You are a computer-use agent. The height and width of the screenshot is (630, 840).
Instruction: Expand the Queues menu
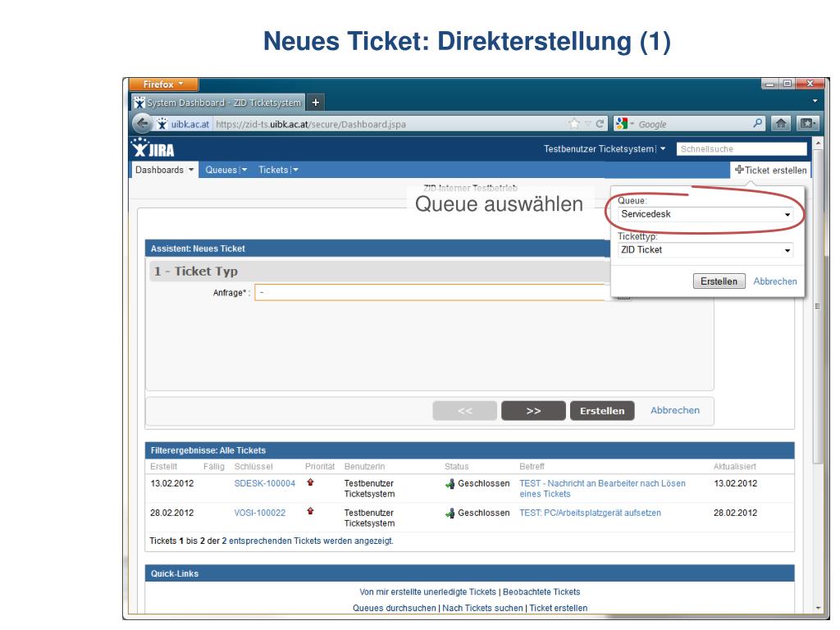pyautogui.click(x=226, y=170)
